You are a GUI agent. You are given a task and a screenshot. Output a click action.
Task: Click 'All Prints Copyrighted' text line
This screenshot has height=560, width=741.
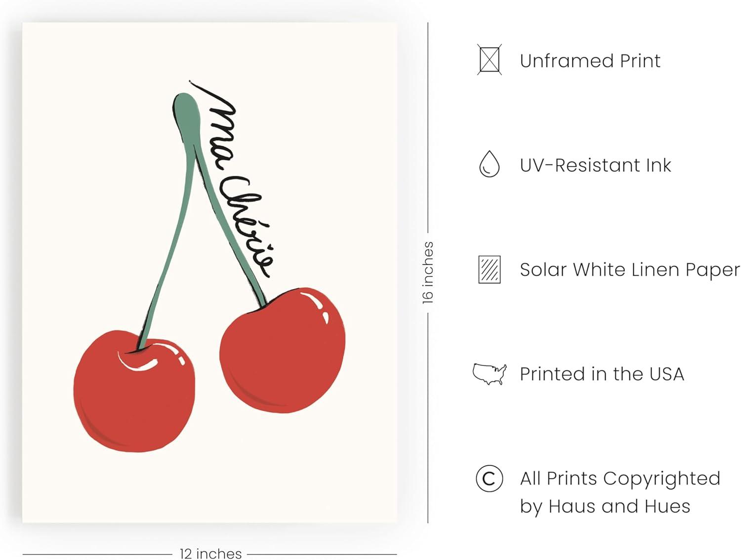click(620, 479)
